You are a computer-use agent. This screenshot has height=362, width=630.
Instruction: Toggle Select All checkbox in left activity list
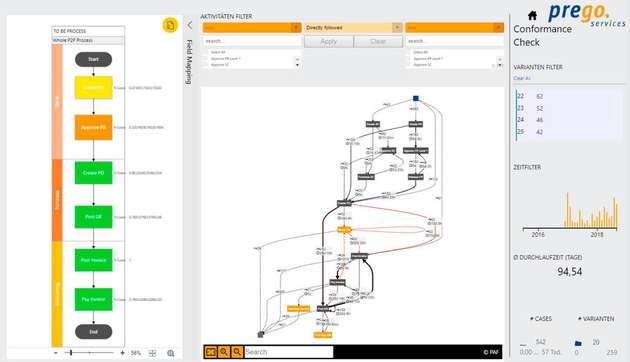tap(207, 52)
